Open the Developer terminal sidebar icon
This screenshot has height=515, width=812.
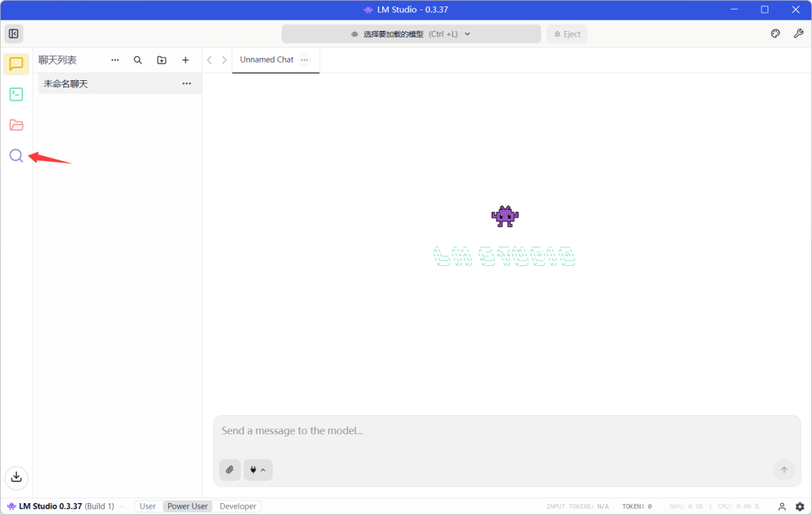pos(16,94)
